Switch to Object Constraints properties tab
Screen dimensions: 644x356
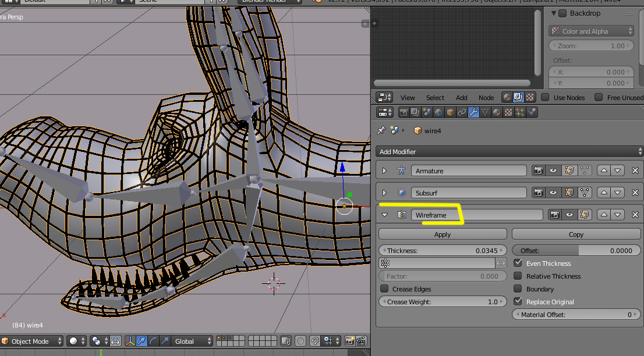[462, 112]
